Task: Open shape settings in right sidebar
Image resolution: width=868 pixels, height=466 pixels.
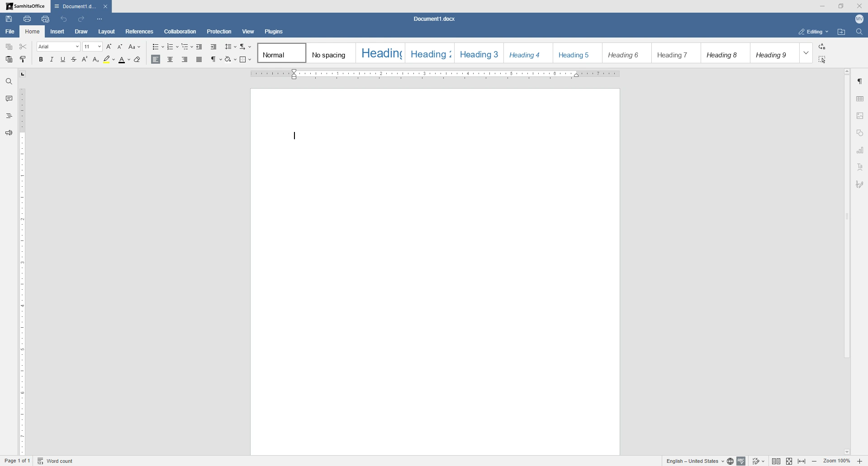Action: (x=860, y=133)
